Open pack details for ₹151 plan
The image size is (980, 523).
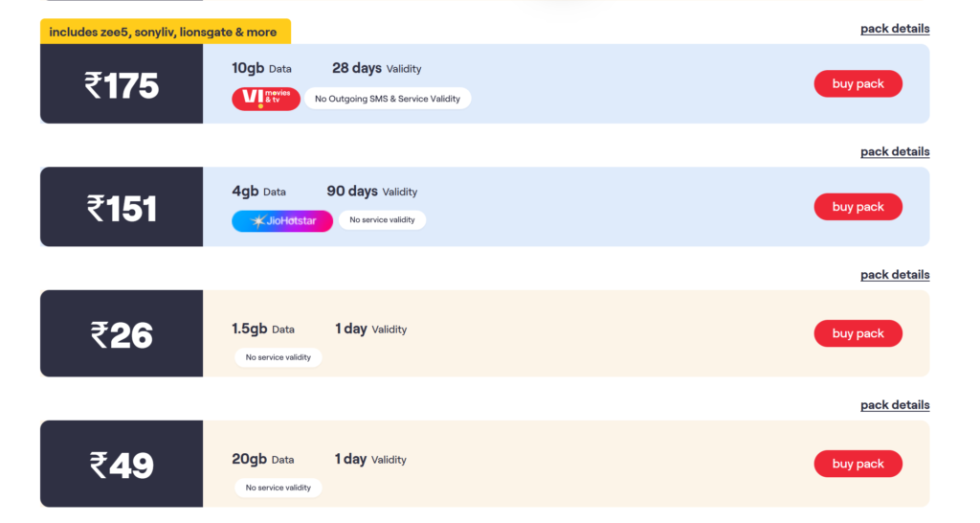(895, 152)
